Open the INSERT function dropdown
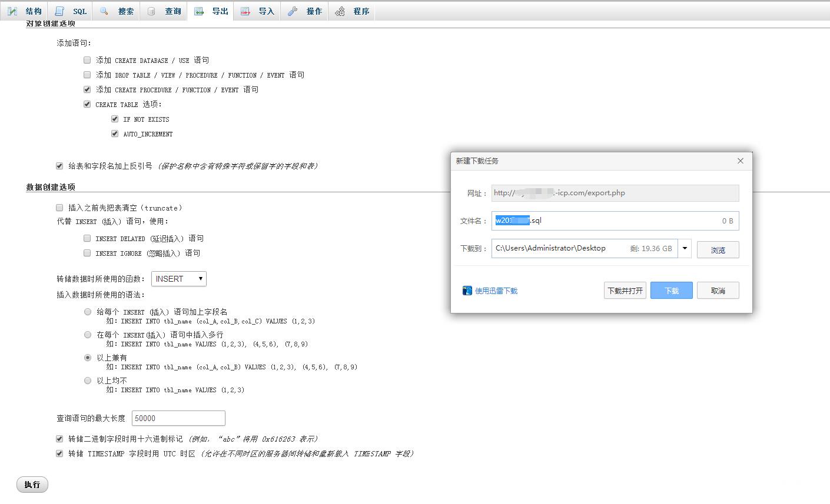The height and width of the screenshot is (504, 830). 178,279
